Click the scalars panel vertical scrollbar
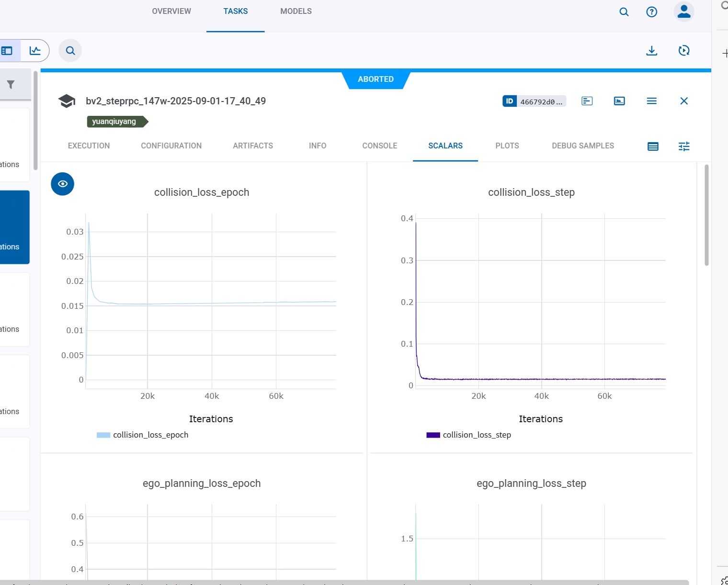 pos(706,215)
